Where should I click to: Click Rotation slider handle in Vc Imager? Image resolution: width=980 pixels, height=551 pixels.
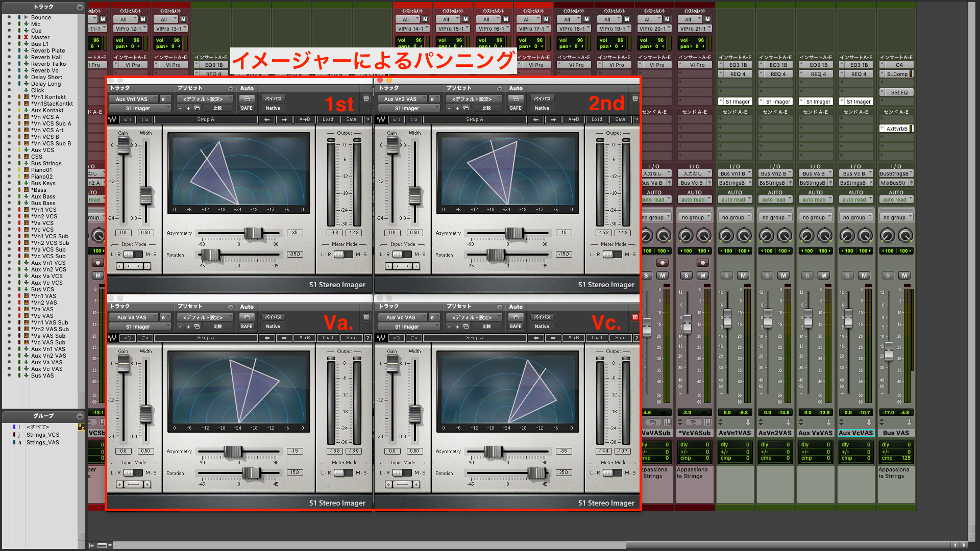(x=537, y=473)
